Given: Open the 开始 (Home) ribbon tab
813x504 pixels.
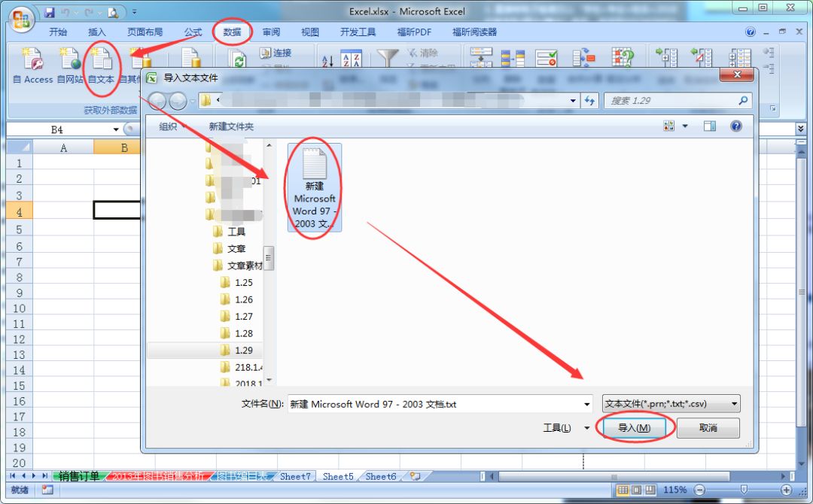Looking at the screenshot, I should coord(58,32).
